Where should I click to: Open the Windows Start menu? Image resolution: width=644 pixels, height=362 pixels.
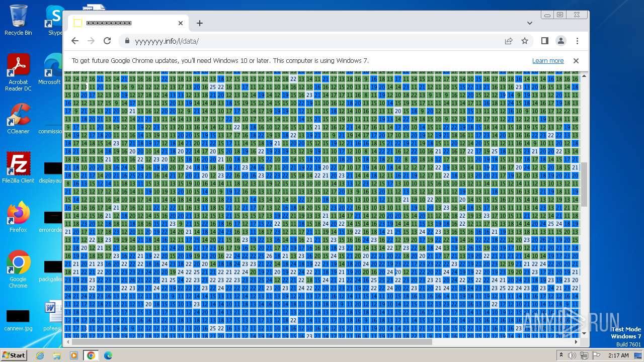(x=14, y=355)
